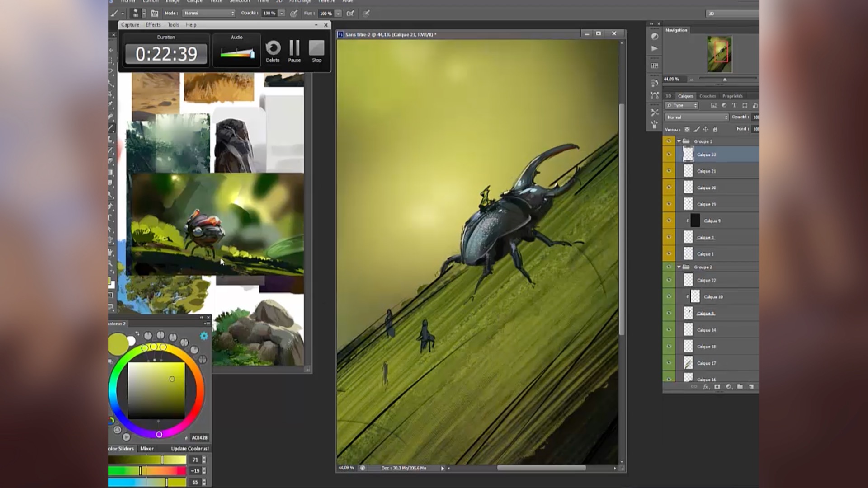
Task: Filter layers by pixel layers icon
Action: [x=714, y=105]
